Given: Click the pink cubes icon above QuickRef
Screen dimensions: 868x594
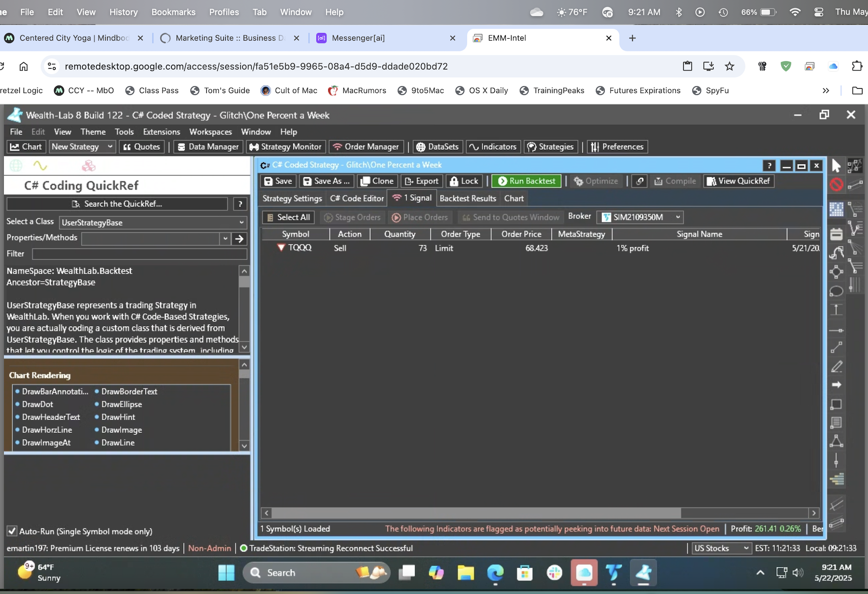Looking at the screenshot, I should tap(88, 165).
